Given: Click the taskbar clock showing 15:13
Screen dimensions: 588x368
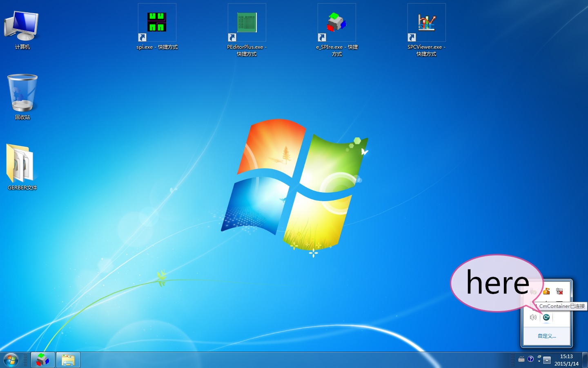Looking at the screenshot, I should pyautogui.click(x=566, y=360).
